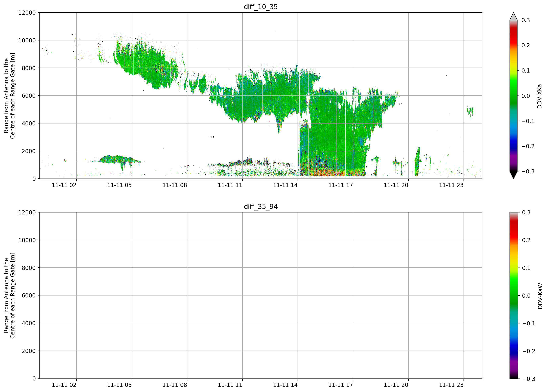The image size is (547, 392).
Task: Click y-axis tick "10000" of diff_35_94 plot
Action: coord(27,240)
